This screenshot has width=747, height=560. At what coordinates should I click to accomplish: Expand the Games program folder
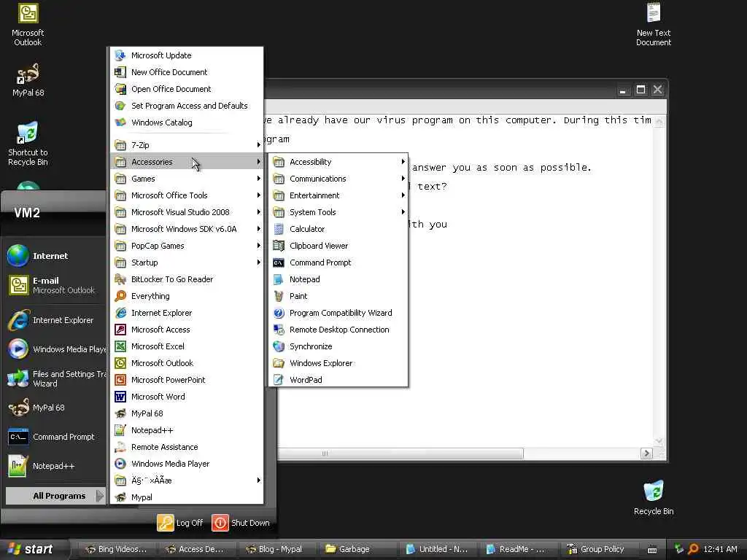(x=186, y=179)
